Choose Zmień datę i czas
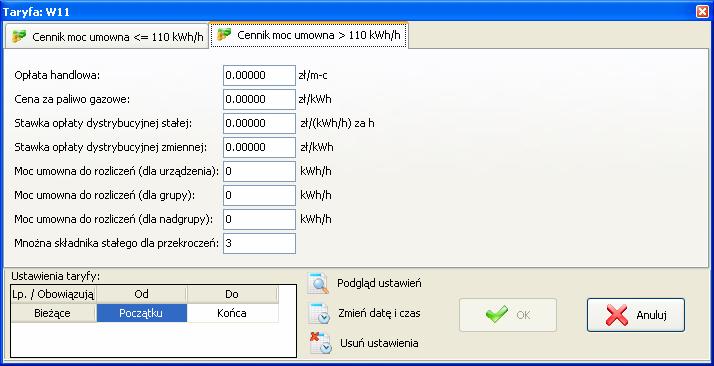This screenshot has width=714, height=366. (x=379, y=313)
